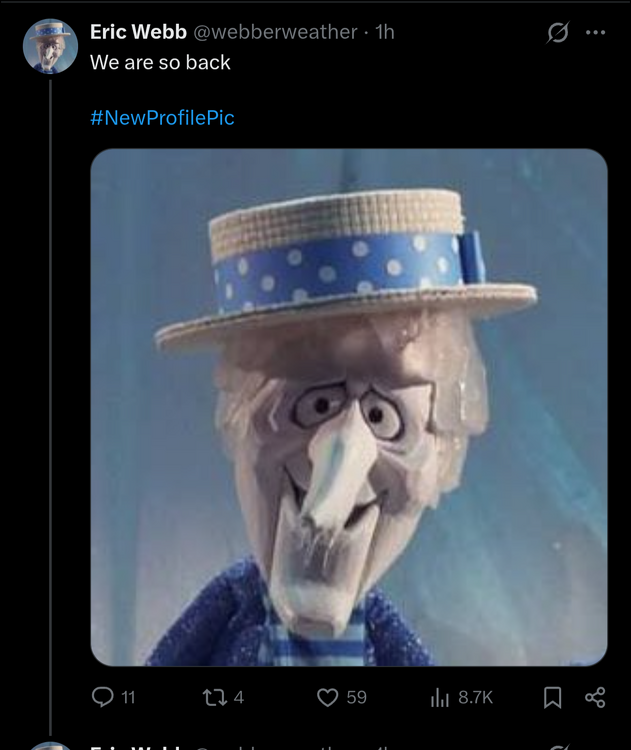Viewport: 631px width, 750px height.
Task: Open the @webberweather handle link
Action: coord(274,32)
